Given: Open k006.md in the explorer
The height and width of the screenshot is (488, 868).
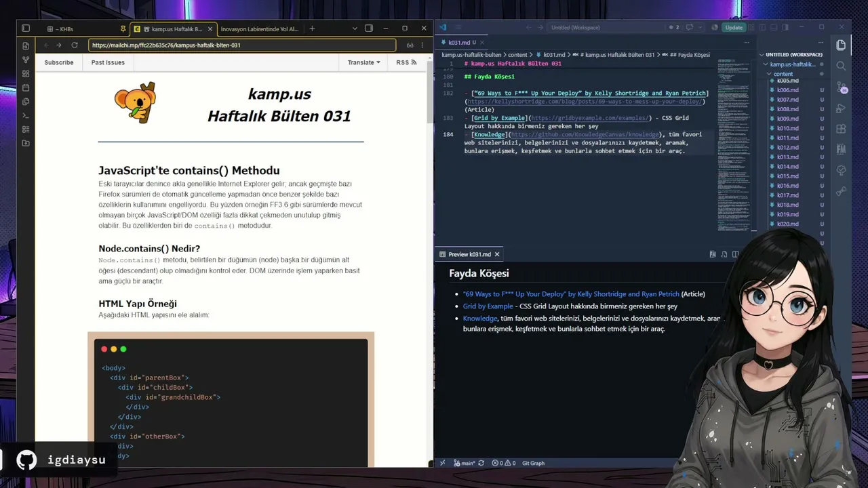Looking at the screenshot, I should (788, 90).
